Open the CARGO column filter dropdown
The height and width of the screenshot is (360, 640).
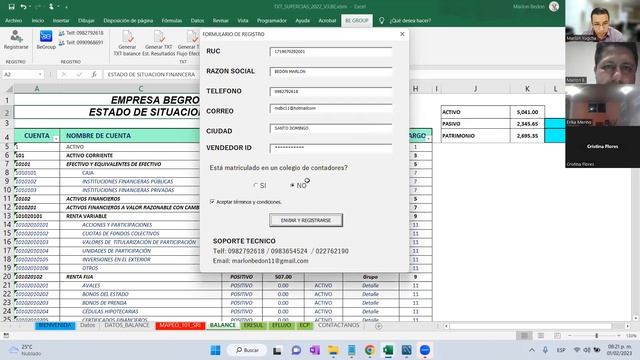[428, 139]
